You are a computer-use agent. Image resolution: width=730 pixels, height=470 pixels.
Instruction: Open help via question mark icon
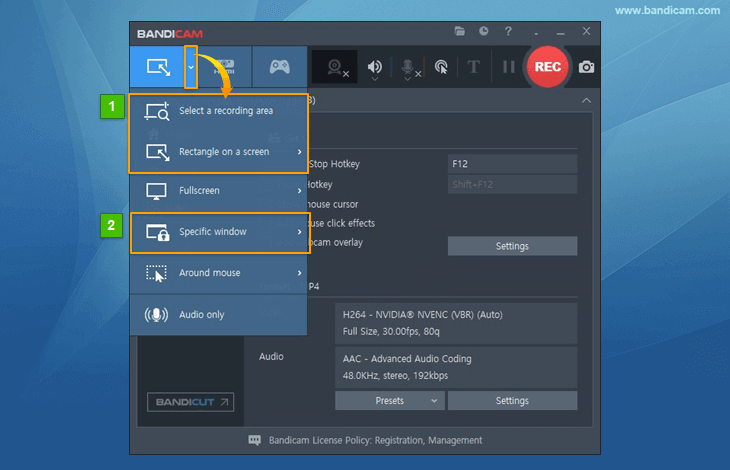[508, 31]
